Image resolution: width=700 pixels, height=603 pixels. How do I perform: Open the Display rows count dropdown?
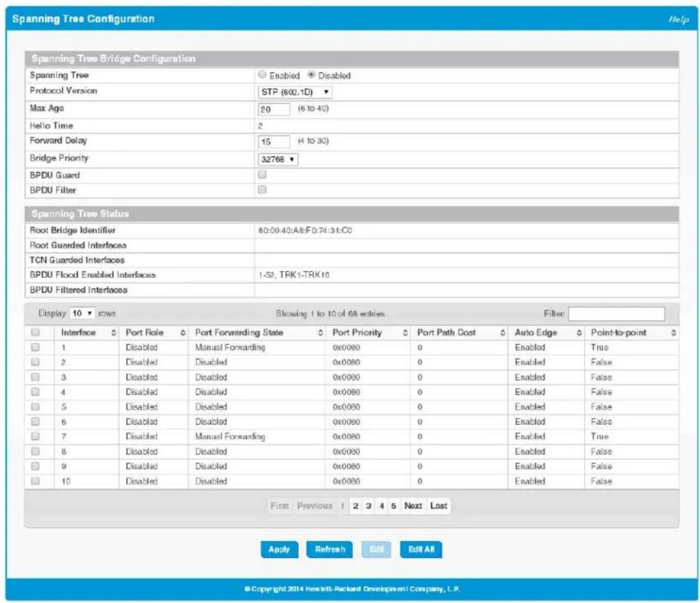pyautogui.click(x=83, y=314)
